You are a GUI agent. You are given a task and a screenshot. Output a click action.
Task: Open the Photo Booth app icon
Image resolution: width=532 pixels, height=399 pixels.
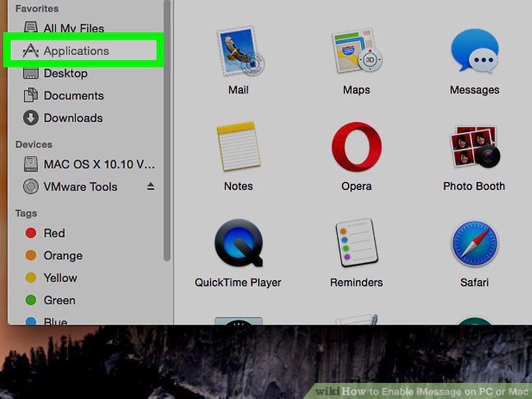coord(475,147)
